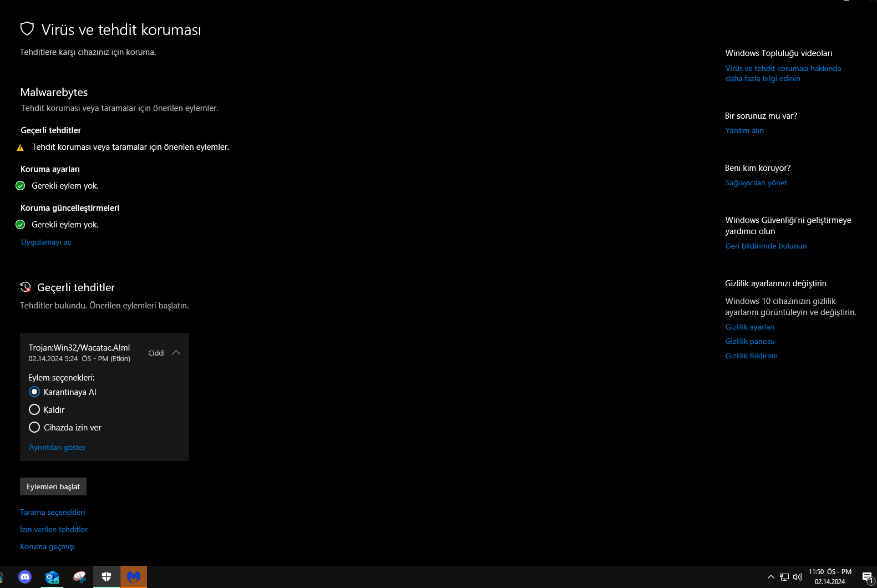Click the volume speaker tray icon

tap(798, 577)
